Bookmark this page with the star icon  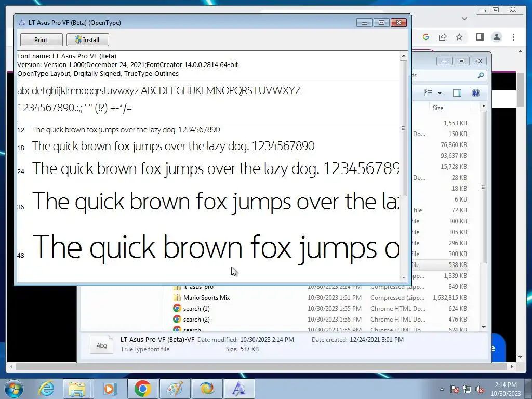point(459,37)
